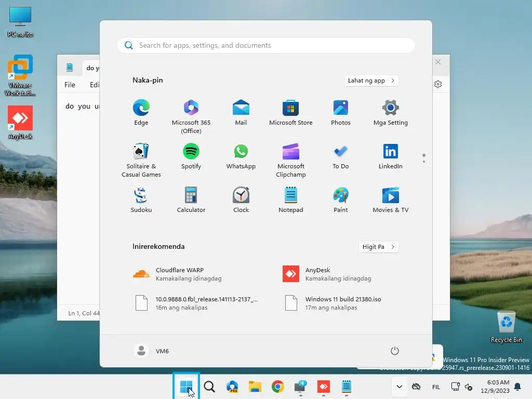Open Mga Setting (Settings) app

[391, 113]
